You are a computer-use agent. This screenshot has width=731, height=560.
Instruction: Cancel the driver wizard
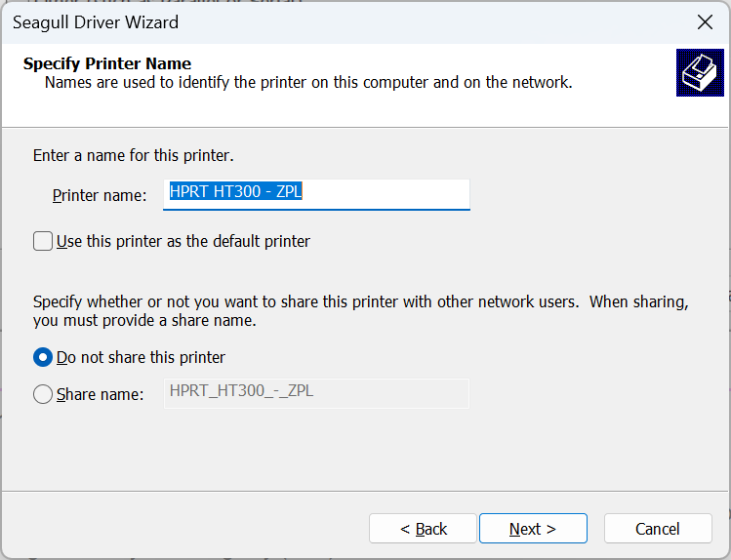click(657, 529)
